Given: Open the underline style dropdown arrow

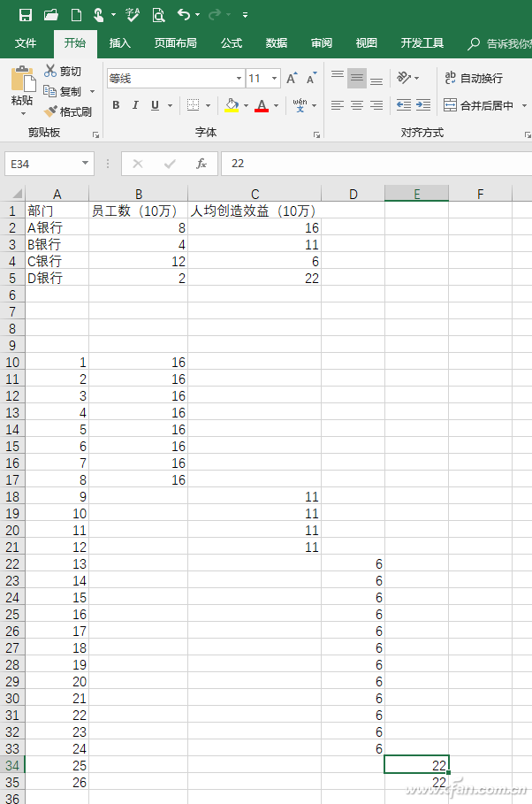Looking at the screenshot, I should (x=170, y=105).
